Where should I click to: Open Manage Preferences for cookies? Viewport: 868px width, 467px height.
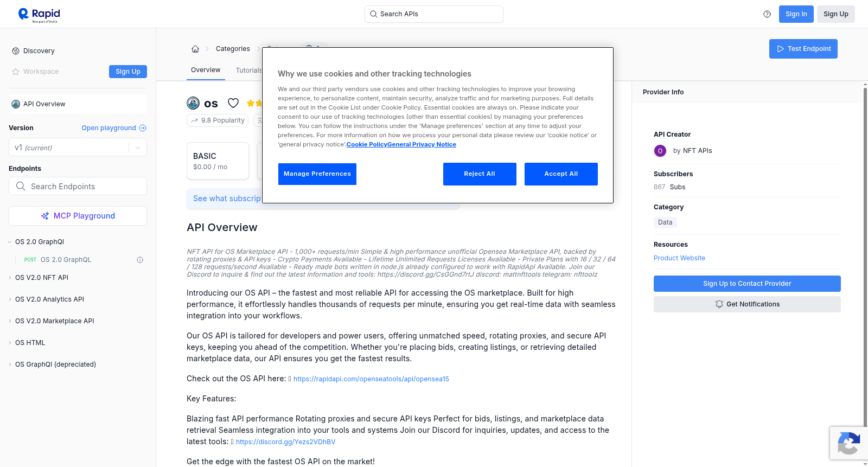[x=317, y=174]
